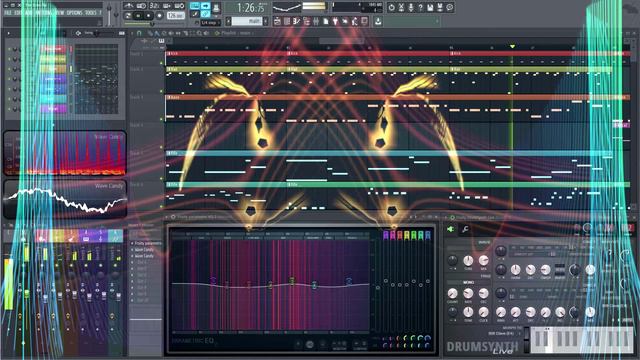Click the previous pattern arrow
The height and width of the screenshot is (360, 640).
[229, 21]
